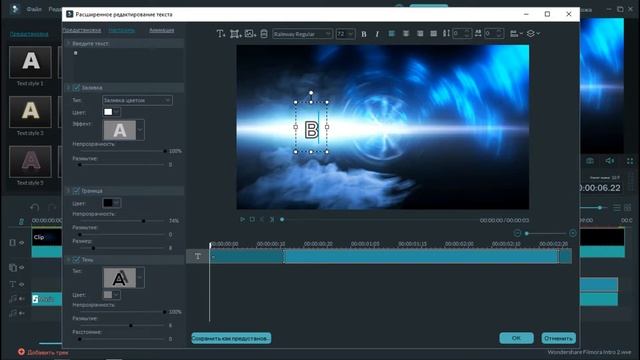Click Добавить трек add track button

[x=43, y=352]
